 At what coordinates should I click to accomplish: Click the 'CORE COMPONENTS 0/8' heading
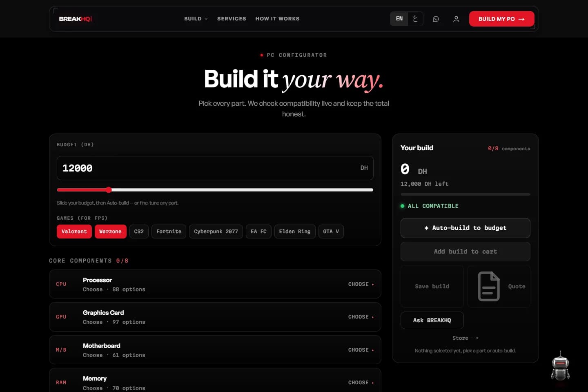89,261
